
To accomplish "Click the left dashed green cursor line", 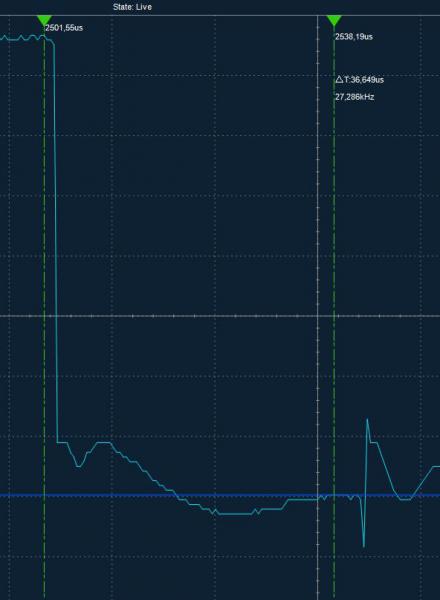I will tap(44, 306).
